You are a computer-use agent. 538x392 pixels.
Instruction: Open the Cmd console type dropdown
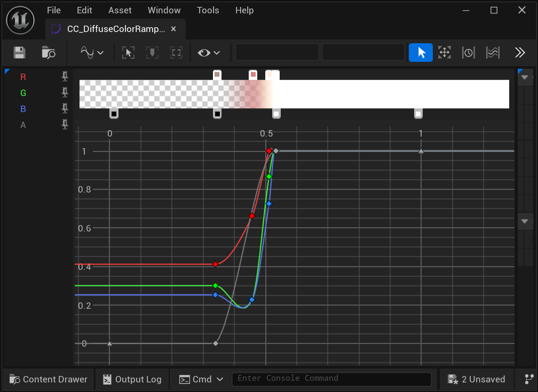pyautogui.click(x=201, y=379)
